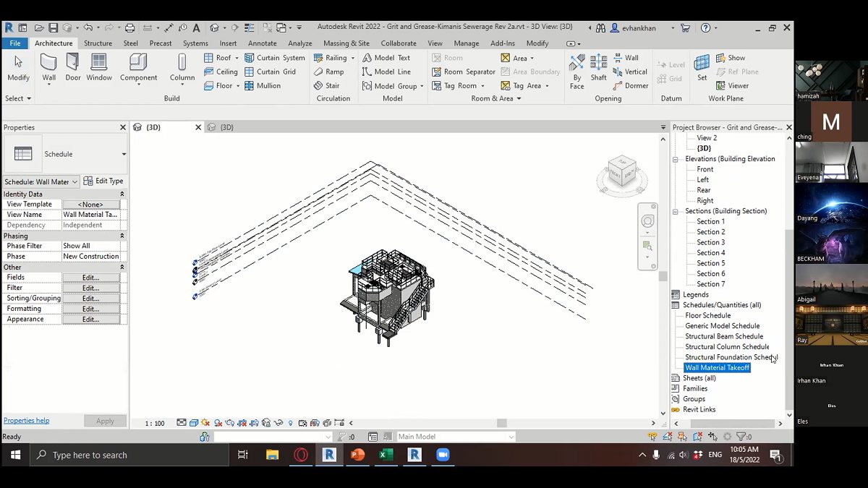Toggle Shadows in view control bar
The height and width of the screenshot is (488, 868).
coord(218,423)
